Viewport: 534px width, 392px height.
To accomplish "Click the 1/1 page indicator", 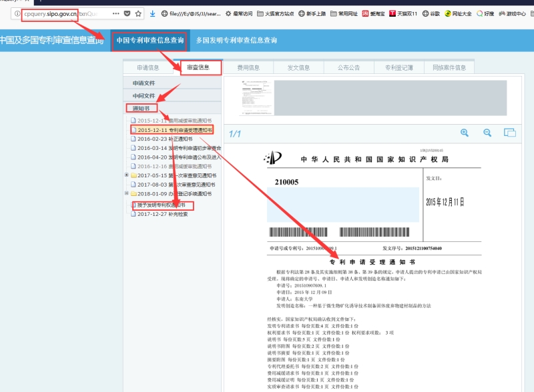I will click(235, 134).
